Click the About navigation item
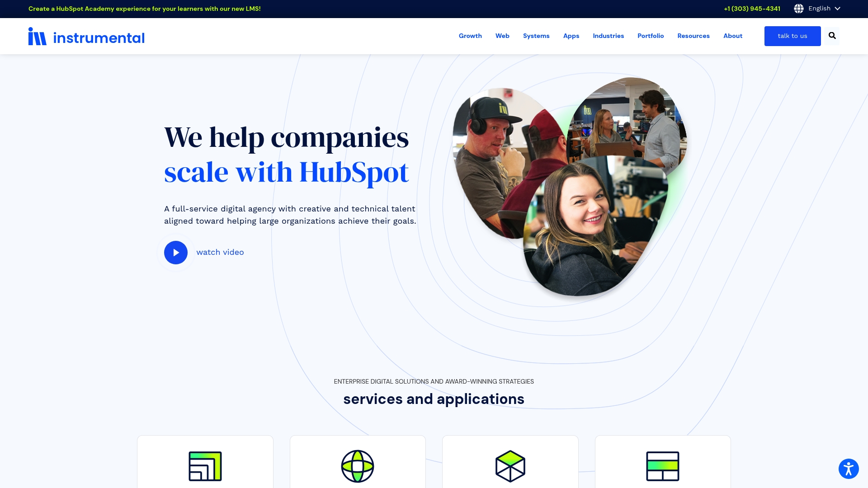 pyautogui.click(x=732, y=36)
